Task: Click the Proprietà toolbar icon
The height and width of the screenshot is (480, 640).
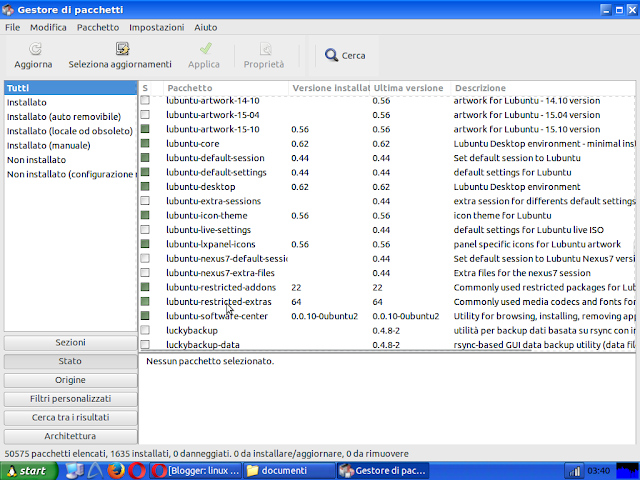Action: coord(266,49)
